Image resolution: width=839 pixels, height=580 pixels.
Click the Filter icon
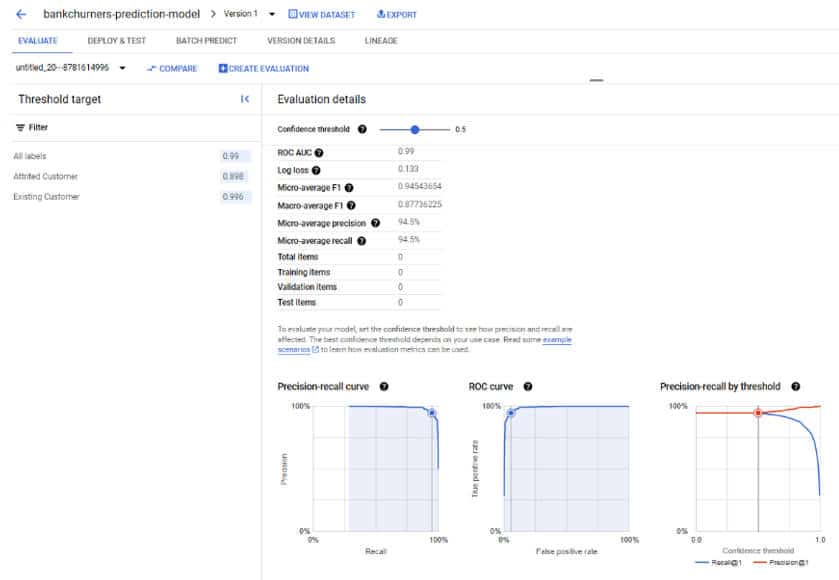[20, 128]
